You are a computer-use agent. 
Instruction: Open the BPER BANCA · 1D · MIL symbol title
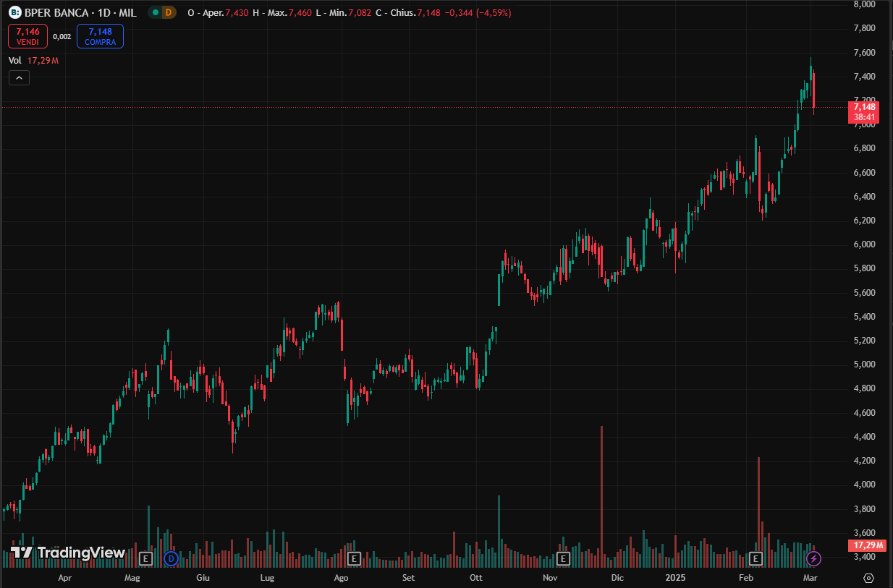82,12
